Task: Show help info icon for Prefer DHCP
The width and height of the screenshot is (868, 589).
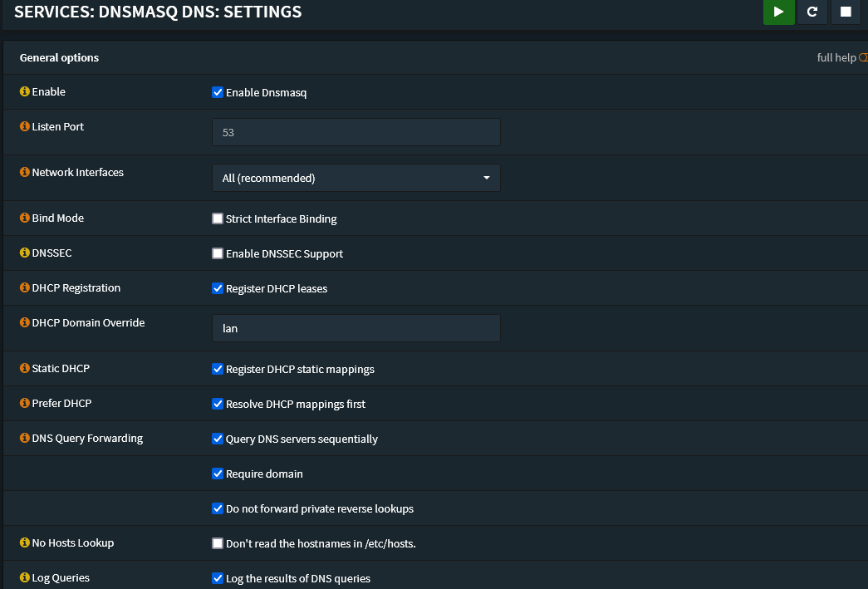Action: tap(24, 403)
